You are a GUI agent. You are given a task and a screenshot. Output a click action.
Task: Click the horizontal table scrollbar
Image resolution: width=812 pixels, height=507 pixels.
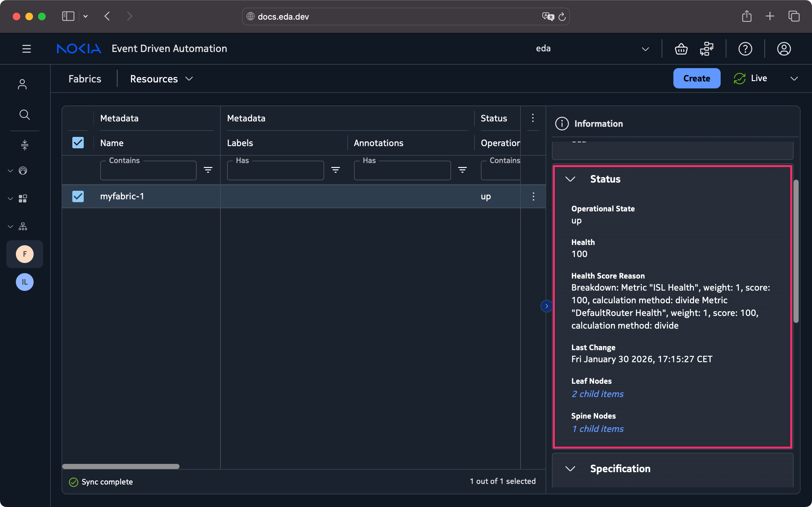click(x=121, y=466)
